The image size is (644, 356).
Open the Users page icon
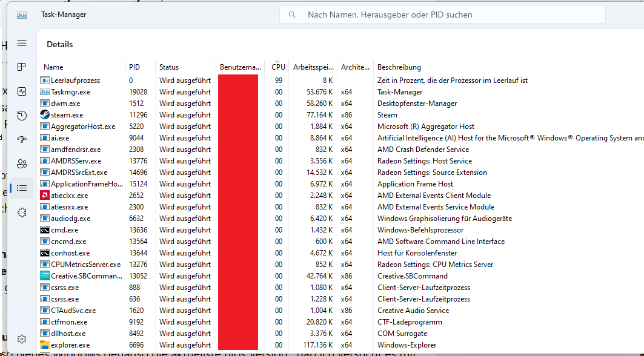click(22, 164)
